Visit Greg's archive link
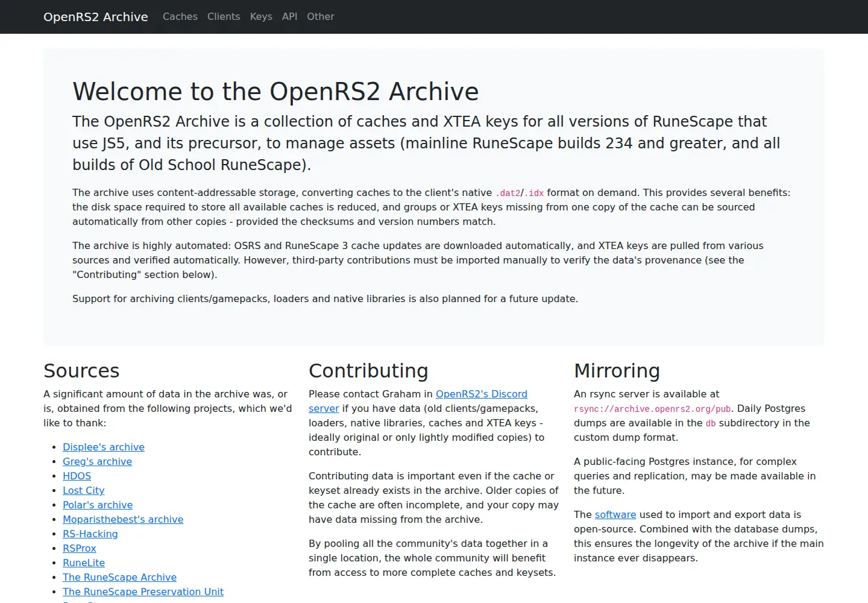This screenshot has height=603, width=868. tap(97, 461)
